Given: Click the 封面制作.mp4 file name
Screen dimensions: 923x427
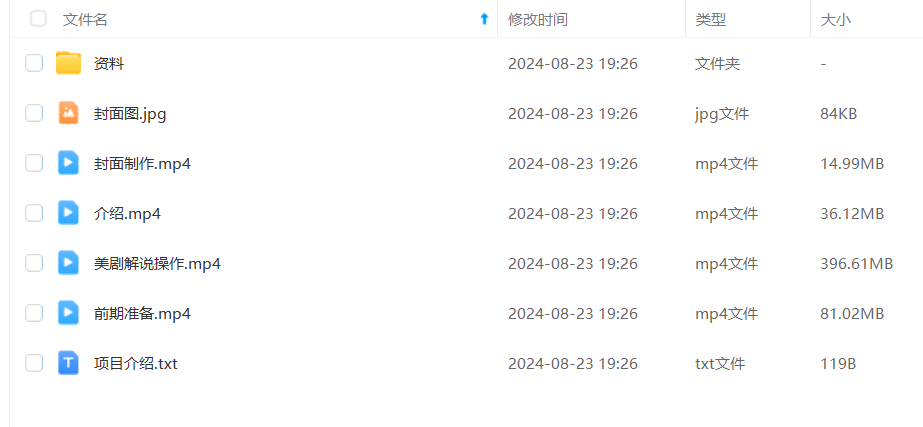Looking at the screenshot, I should pyautogui.click(x=142, y=163).
